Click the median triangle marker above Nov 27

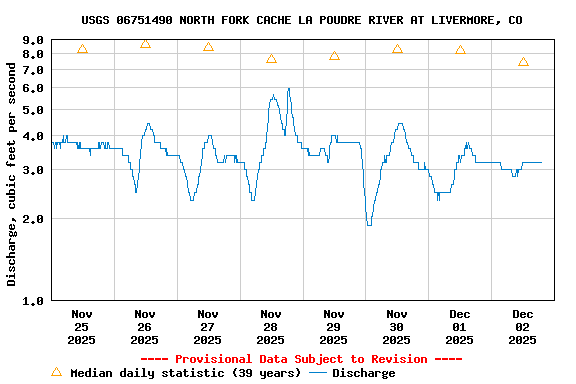point(208,47)
